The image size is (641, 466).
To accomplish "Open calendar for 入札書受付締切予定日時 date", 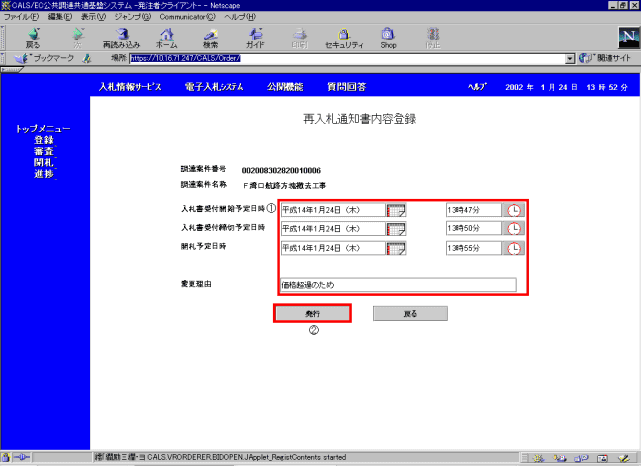I will tap(396, 229).
